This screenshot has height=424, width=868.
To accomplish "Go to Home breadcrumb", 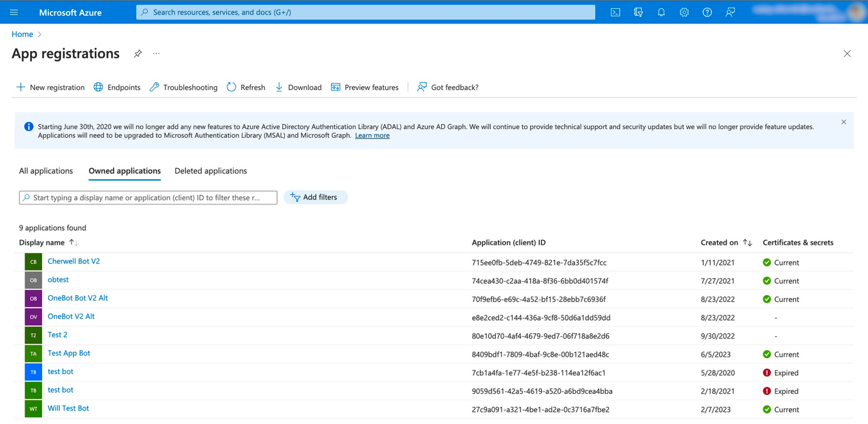I will coord(22,34).
